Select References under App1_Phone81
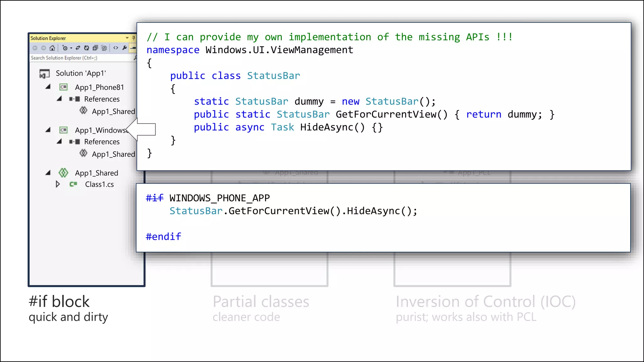This screenshot has width=644, height=362. 102,99
